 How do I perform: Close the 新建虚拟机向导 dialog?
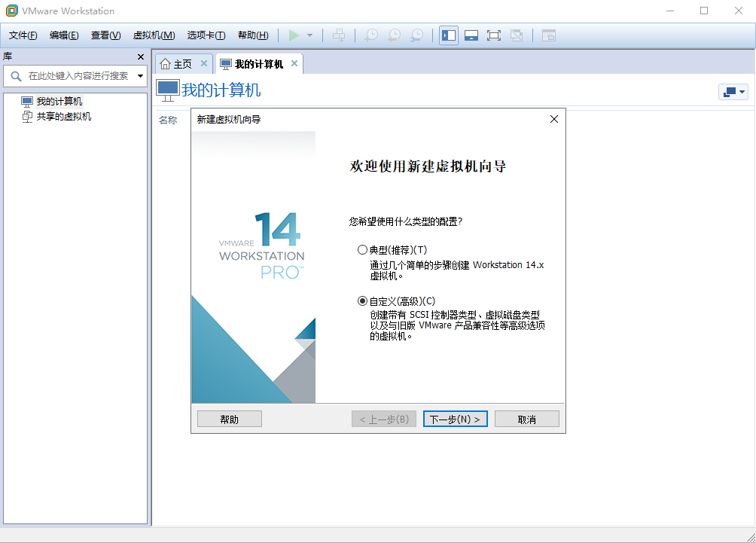click(x=554, y=119)
